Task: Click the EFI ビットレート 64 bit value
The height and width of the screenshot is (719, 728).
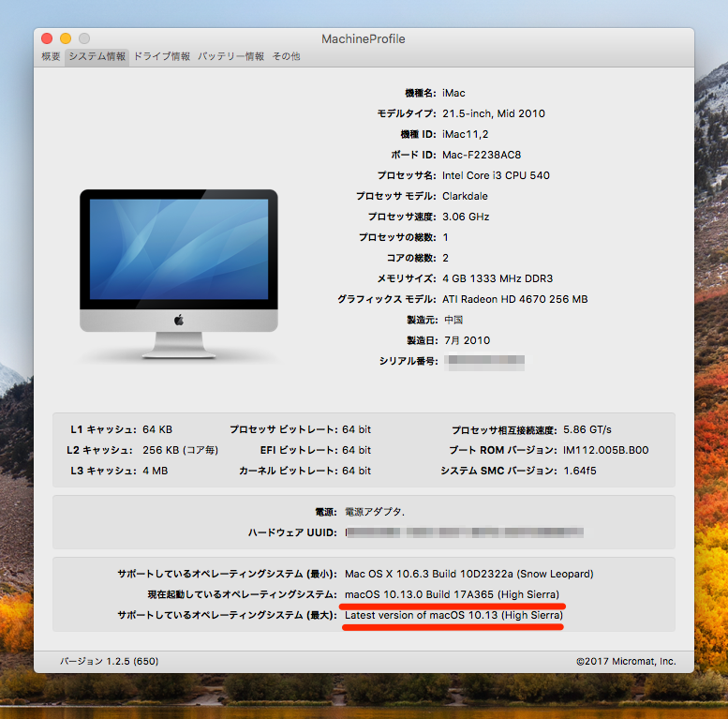Action: click(x=357, y=450)
